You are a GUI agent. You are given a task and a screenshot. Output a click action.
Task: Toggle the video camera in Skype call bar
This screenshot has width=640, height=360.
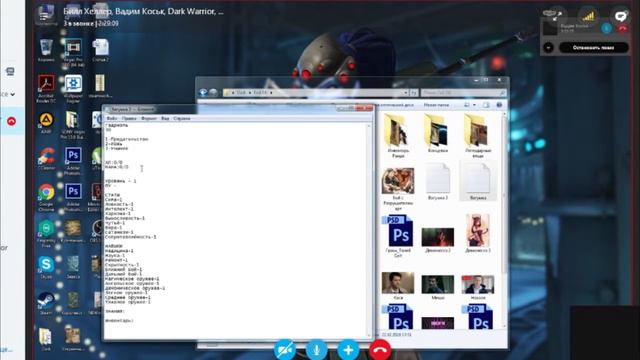coord(284,350)
